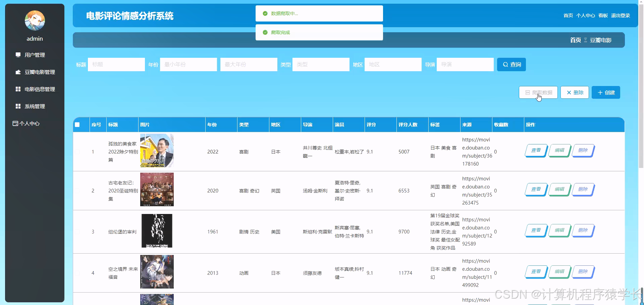Click 查看 for 空之境界 row
Viewport: 644px width, 305px height.
pyautogui.click(x=536, y=271)
